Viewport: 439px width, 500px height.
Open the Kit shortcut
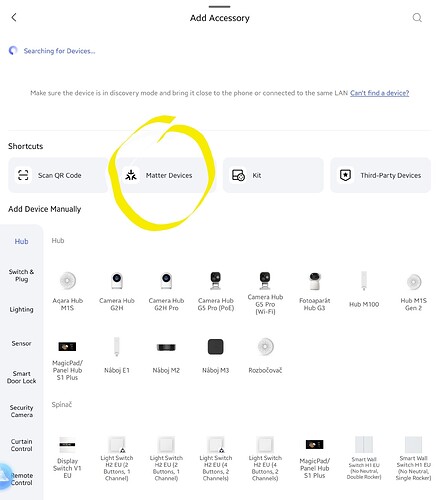pyautogui.click(x=273, y=175)
